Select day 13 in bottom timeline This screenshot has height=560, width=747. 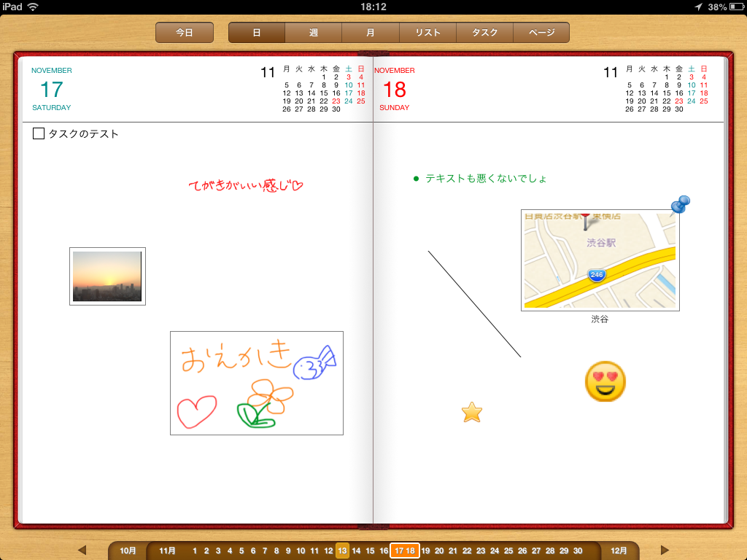pos(342,551)
